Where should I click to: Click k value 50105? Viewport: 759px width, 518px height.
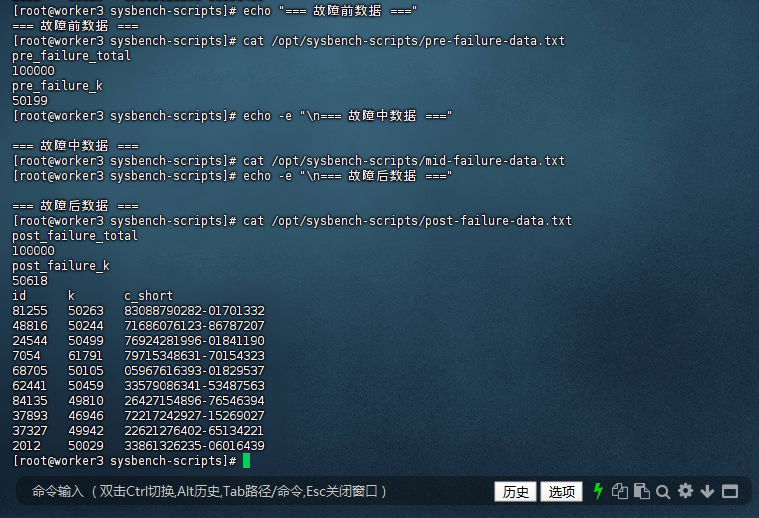click(x=86, y=371)
